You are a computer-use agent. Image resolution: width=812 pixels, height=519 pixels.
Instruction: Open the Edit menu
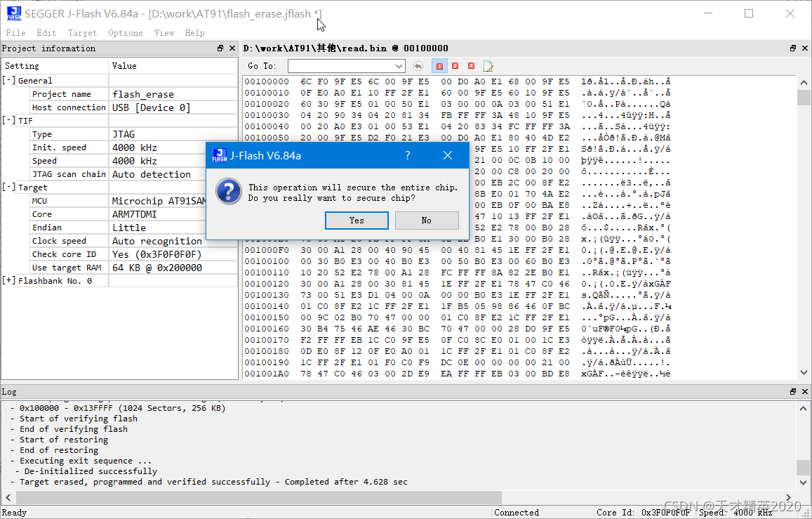46,32
